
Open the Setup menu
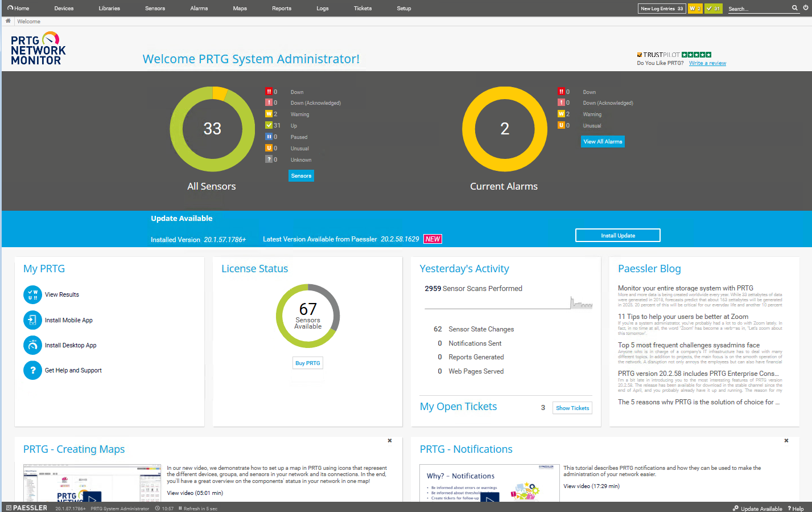[x=404, y=9]
